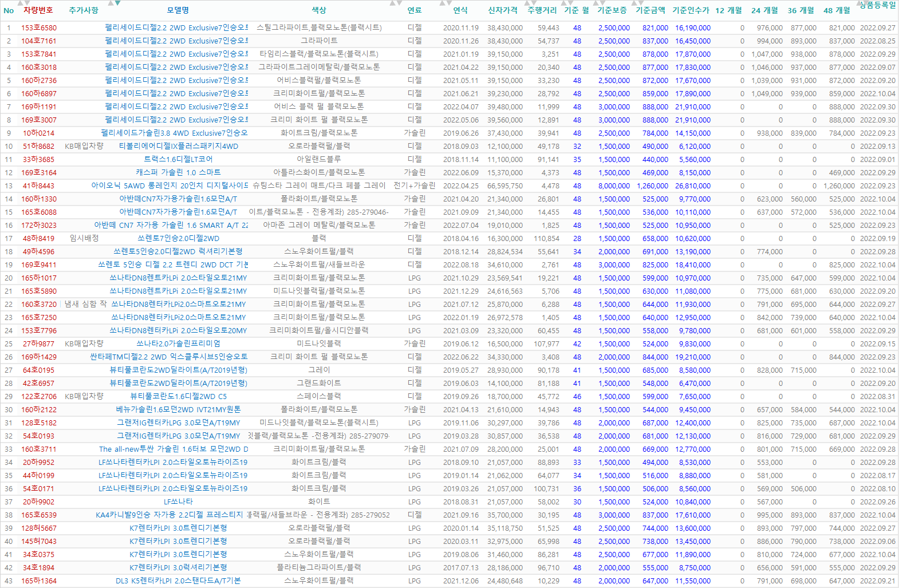The width and height of the screenshot is (899, 588).
Task: Click the 주행거리 column header
Action: (542, 10)
